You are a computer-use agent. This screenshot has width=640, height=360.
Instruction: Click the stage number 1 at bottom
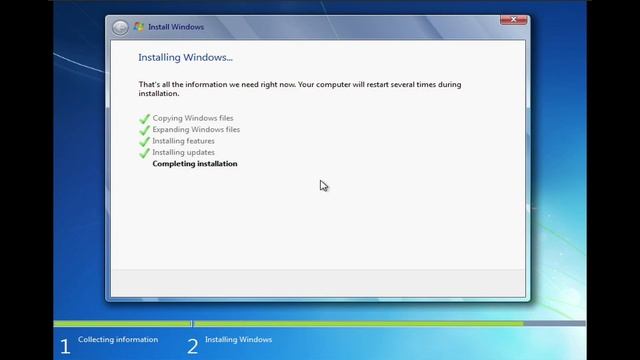click(65, 347)
